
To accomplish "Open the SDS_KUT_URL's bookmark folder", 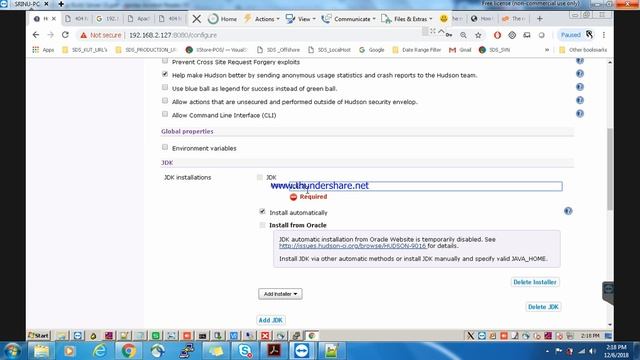I will click(x=85, y=50).
